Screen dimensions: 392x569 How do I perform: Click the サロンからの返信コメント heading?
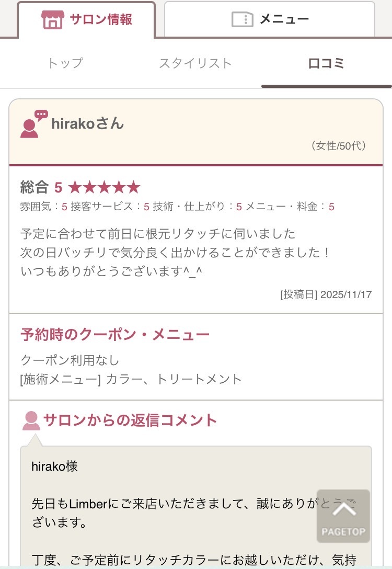click(x=130, y=420)
